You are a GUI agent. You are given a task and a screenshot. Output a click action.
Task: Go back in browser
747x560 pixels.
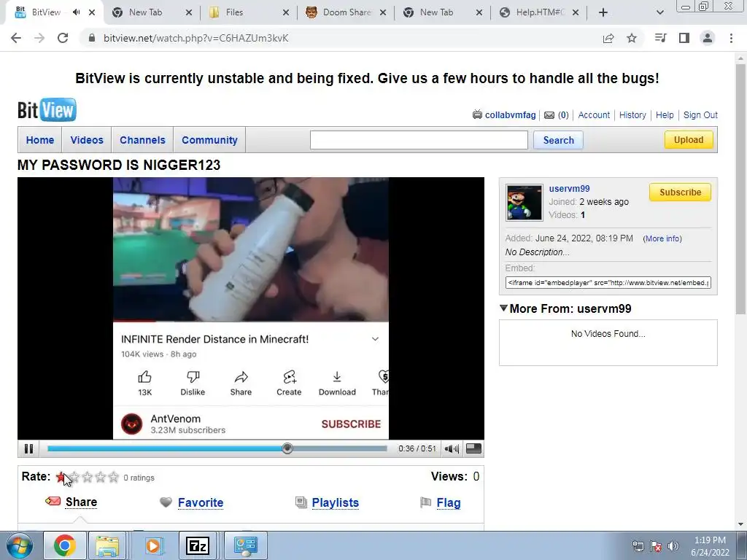click(16, 38)
